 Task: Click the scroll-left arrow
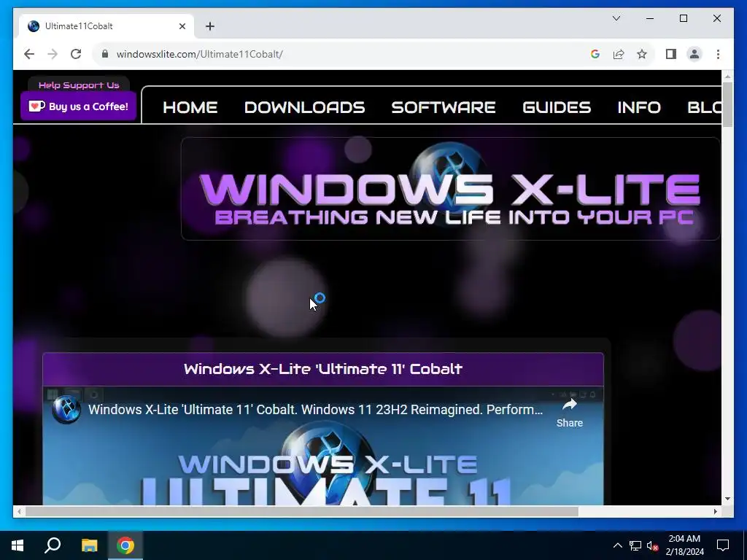pos(19,511)
